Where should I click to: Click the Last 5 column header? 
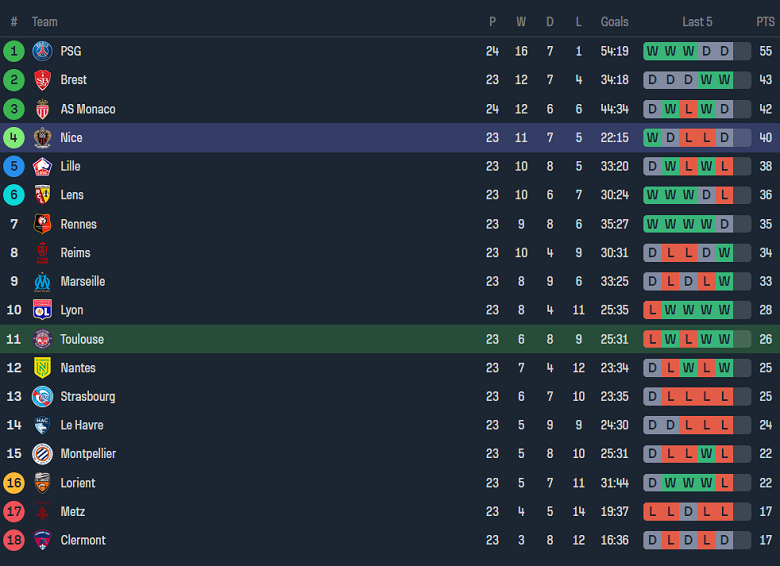pos(697,22)
